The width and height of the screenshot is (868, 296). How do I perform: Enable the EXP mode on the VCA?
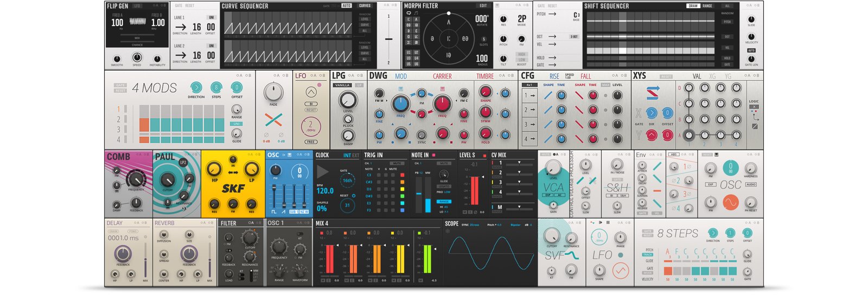547,195
